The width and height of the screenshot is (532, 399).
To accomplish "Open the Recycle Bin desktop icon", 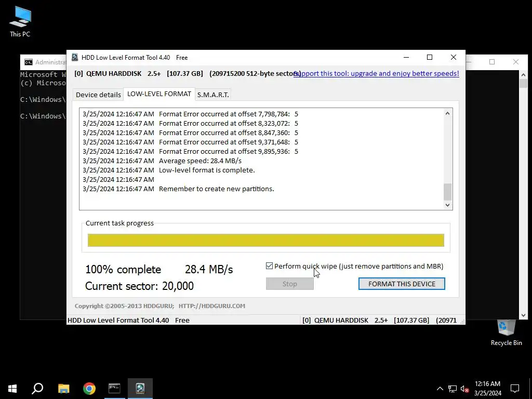I will tap(506, 333).
